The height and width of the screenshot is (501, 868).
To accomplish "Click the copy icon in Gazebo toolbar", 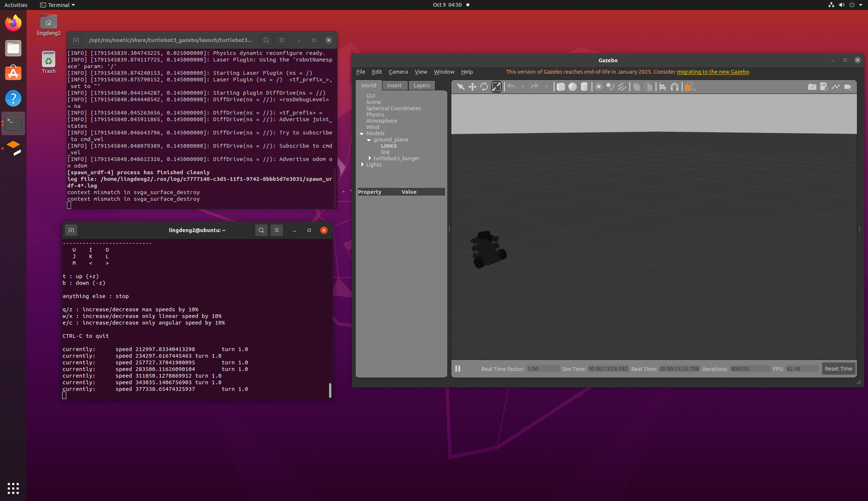I will point(636,87).
